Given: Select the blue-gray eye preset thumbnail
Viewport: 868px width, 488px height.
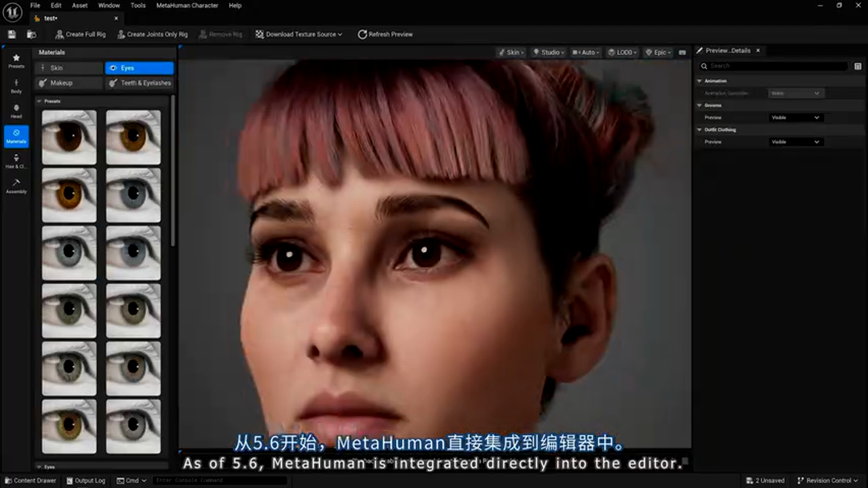Looking at the screenshot, I should (133, 195).
